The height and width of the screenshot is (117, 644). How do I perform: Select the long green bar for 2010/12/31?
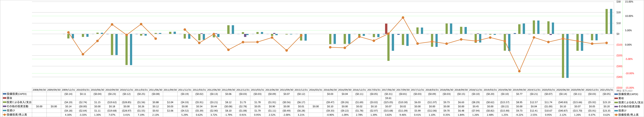click(x=126, y=49)
